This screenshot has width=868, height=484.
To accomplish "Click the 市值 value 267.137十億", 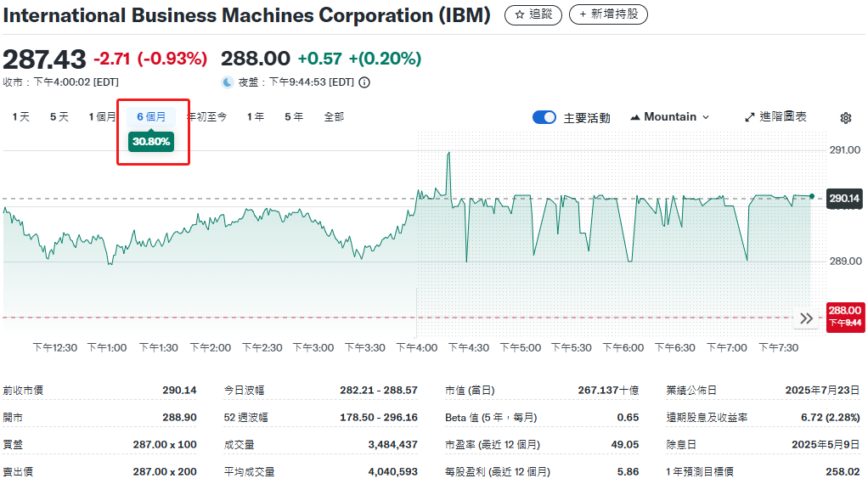I will (x=608, y=390).
